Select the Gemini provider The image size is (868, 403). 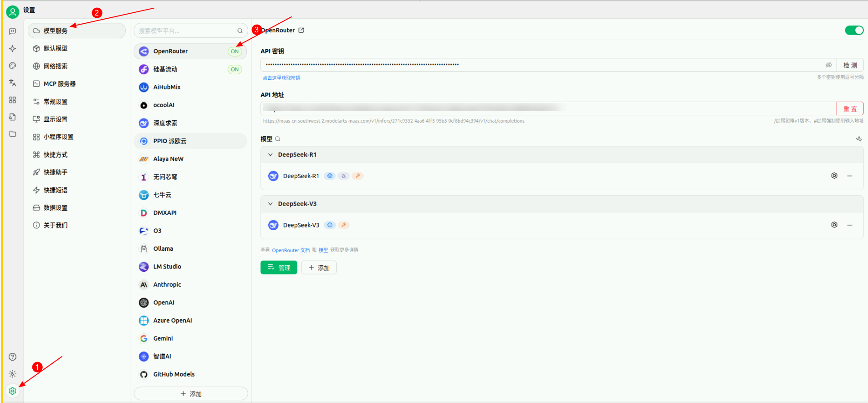(x=190, y=338)
